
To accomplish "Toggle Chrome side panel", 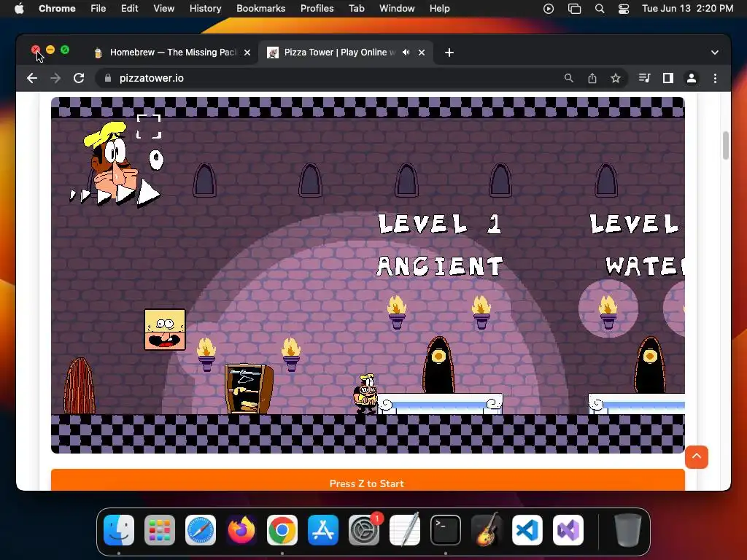I will pos(668,78).
